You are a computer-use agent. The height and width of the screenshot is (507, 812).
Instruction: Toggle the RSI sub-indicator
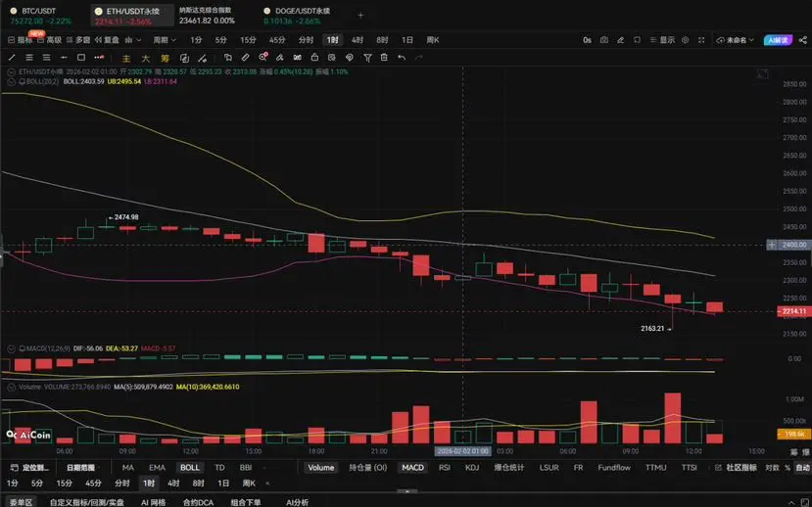click(445, 468)
